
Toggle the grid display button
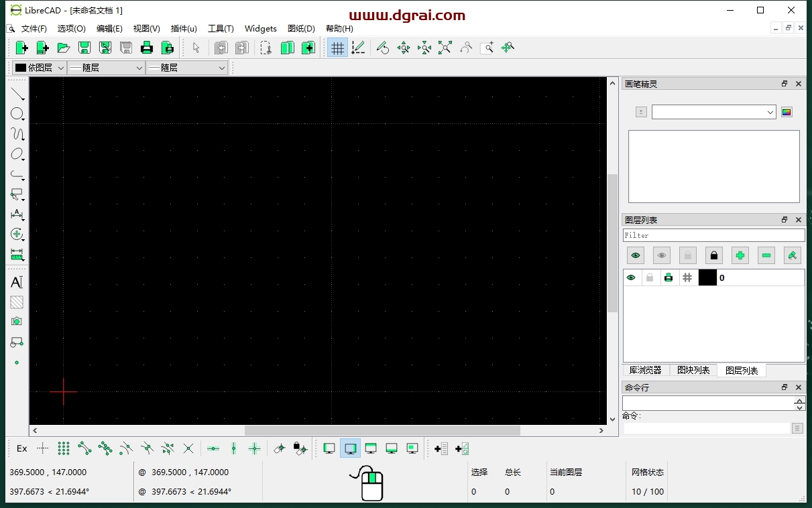pos(337,48)
